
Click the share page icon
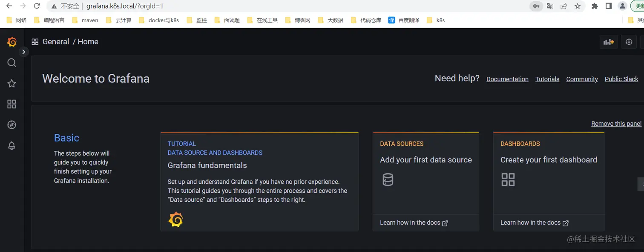[x=563, y=6]
